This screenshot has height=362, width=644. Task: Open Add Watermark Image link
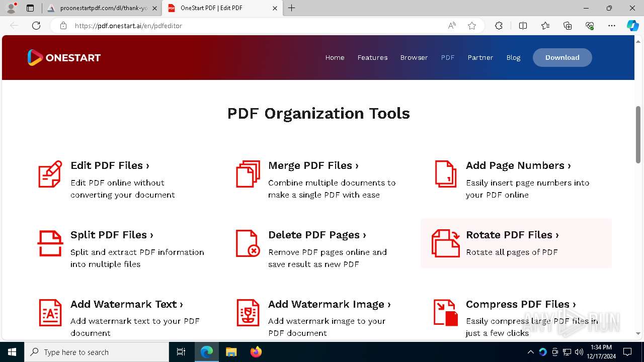tap(330, 304)
